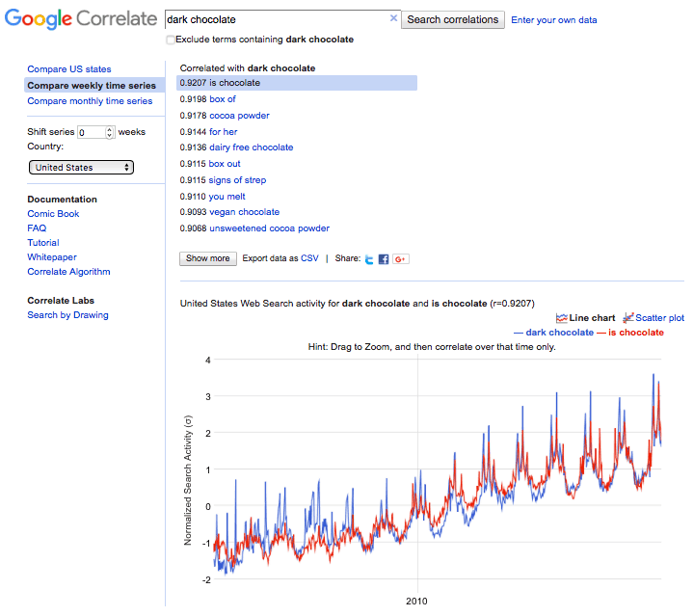Click the Google Correlate logo

tap(81, 18)
